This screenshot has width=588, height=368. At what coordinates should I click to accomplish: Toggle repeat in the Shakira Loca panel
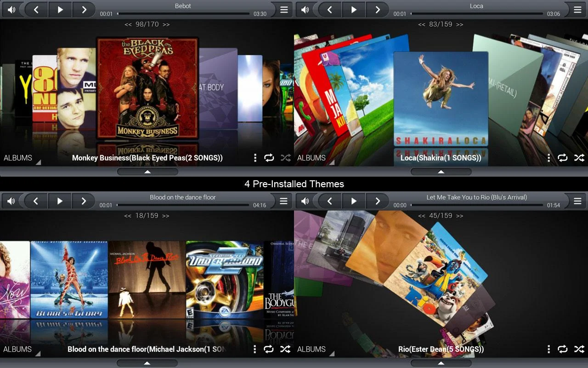(563, 158)
